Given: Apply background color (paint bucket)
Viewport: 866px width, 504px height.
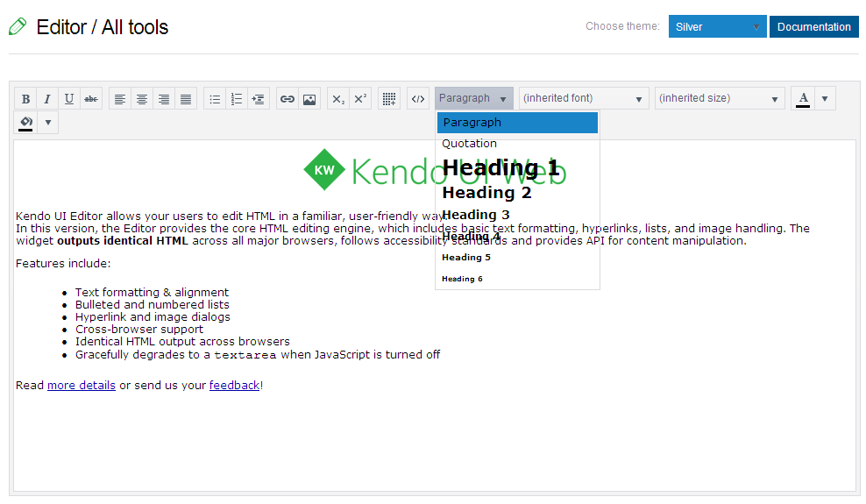Looking at the screenshot, I should coord(25,122).
